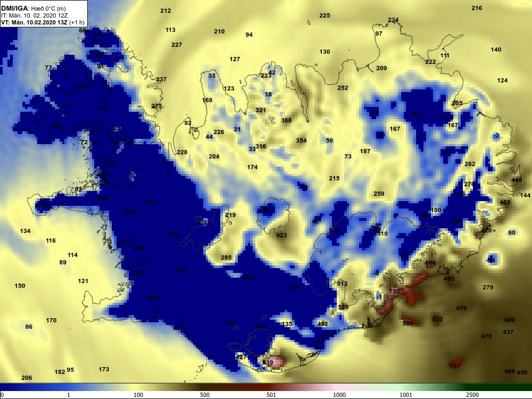Click the map value 219
The width and height of the screenshot is (532, 399).
tap(230, 215)
